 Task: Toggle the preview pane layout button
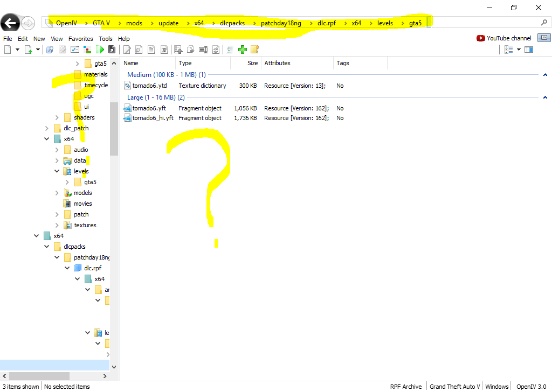click(529, 50)
